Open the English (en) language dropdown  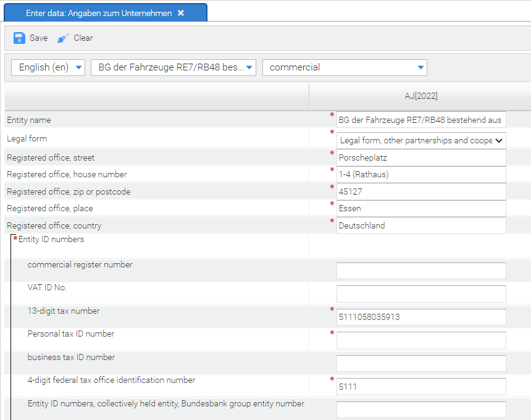pos(48,67)
